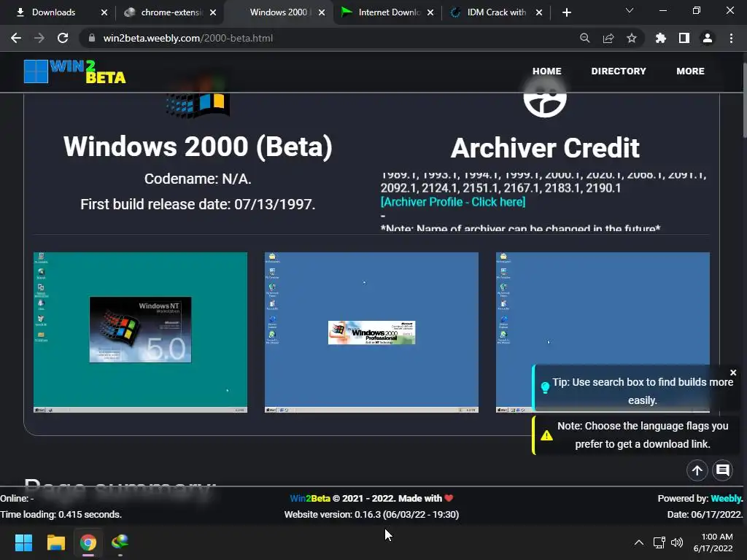Close the Downloads tab
The image size is (747, 560).
tap(104, 13)
